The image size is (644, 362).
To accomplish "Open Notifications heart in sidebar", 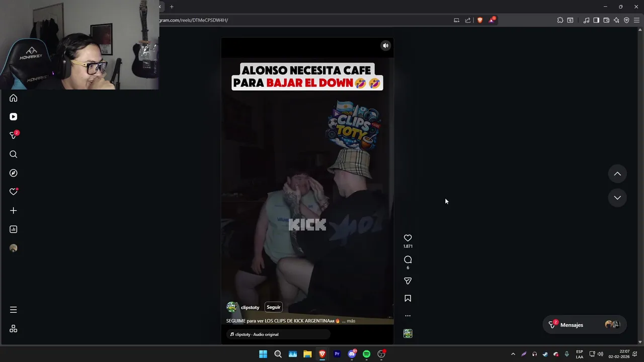I will point(14,192).
